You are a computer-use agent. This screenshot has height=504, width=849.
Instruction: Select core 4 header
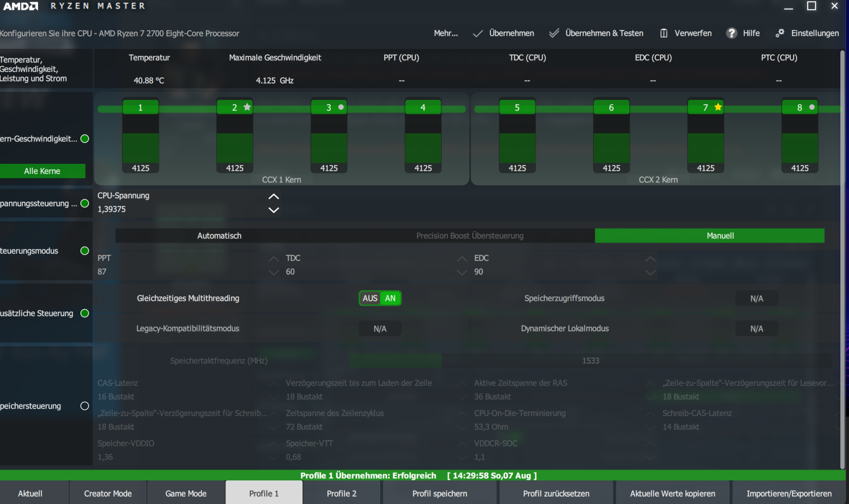pyautogui.click(x=423, y=107)
